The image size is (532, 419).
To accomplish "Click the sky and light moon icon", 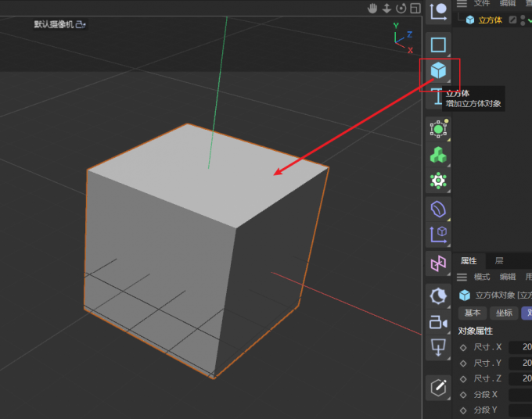I will click(438, 296).
